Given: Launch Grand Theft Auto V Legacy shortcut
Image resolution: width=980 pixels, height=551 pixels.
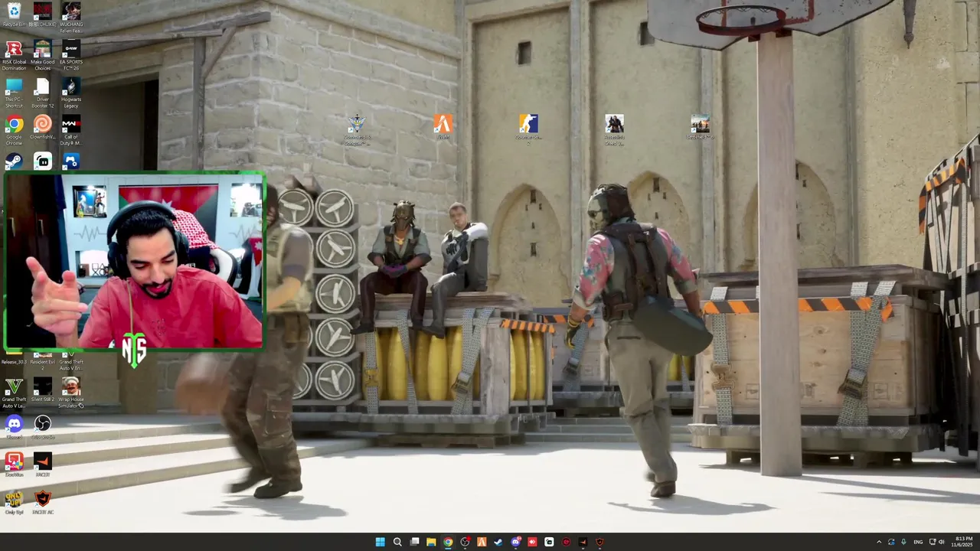Looking at the screenshot, I should [14, 393].
